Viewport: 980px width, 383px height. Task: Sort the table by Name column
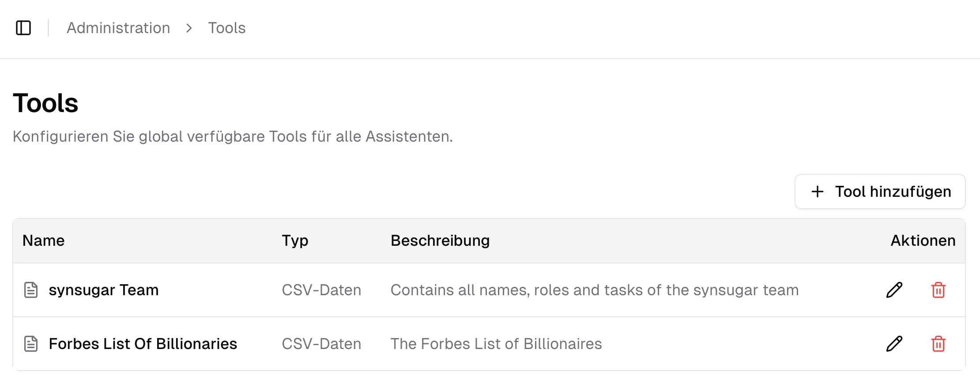[x=43, y=240]
